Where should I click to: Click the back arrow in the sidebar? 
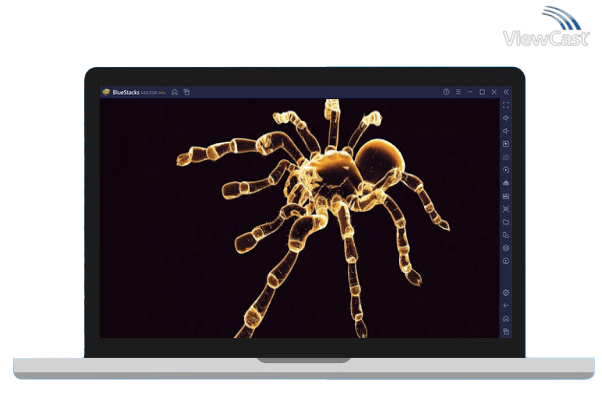[x=506, y=306]
